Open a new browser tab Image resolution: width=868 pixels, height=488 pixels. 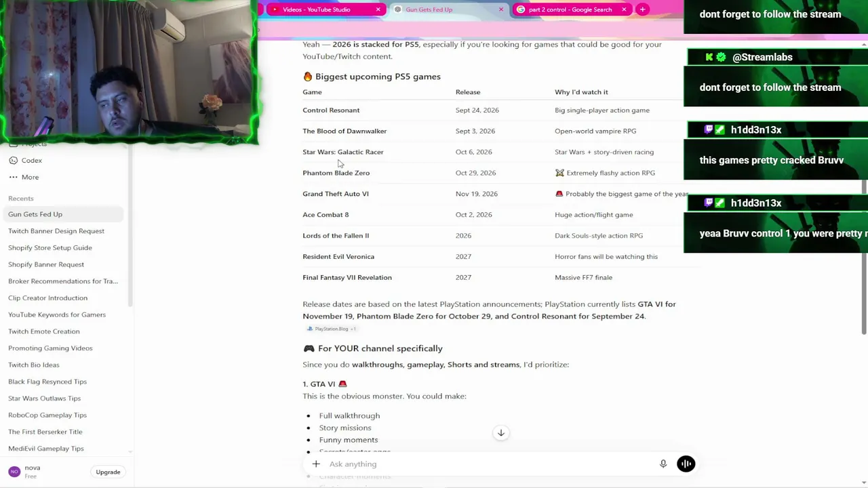642,9
